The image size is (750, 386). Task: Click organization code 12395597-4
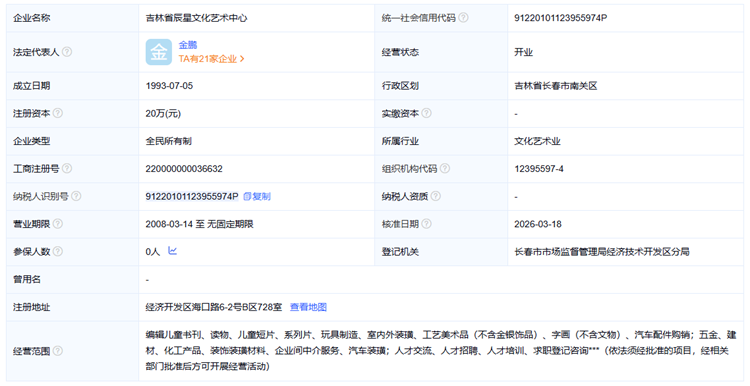click(x=539, y=168)
